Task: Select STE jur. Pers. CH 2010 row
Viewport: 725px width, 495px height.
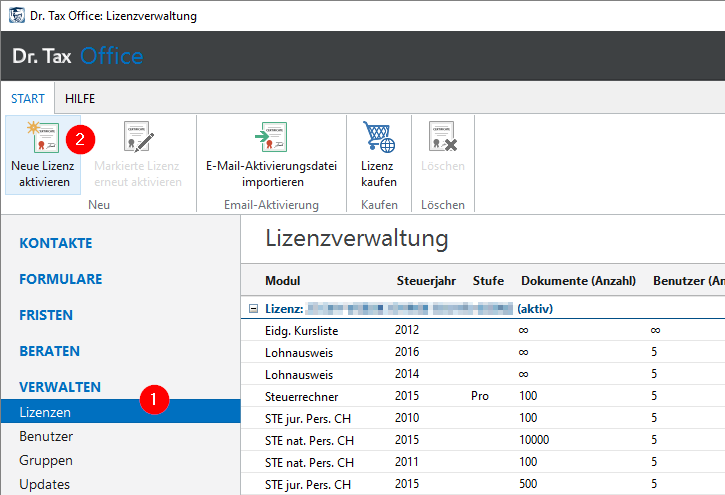Action: 483,418
